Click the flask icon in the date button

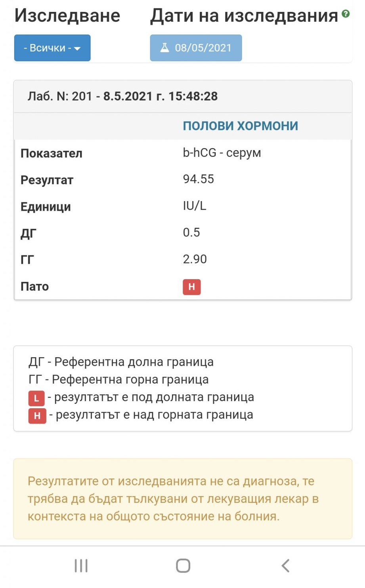coord(164,48)
